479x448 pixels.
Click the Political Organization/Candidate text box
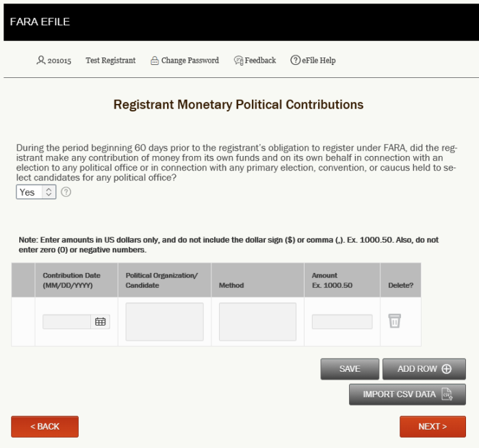point(165,321)
